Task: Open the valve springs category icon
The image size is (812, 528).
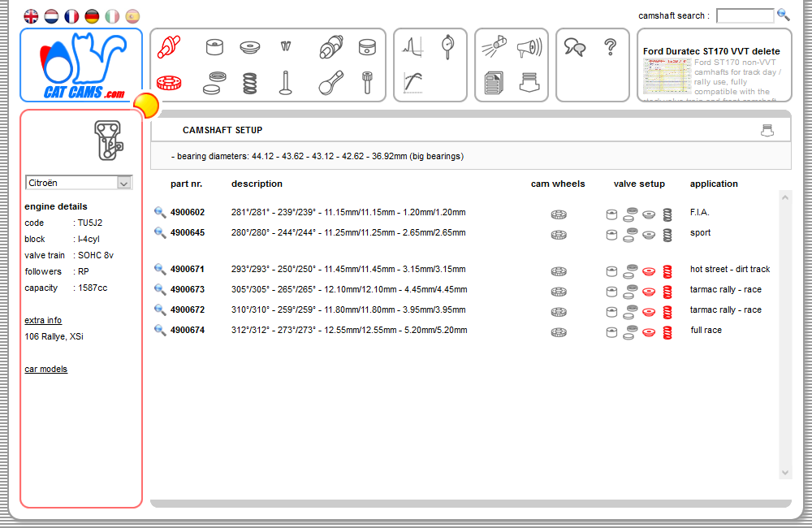Action: point(250,83)
